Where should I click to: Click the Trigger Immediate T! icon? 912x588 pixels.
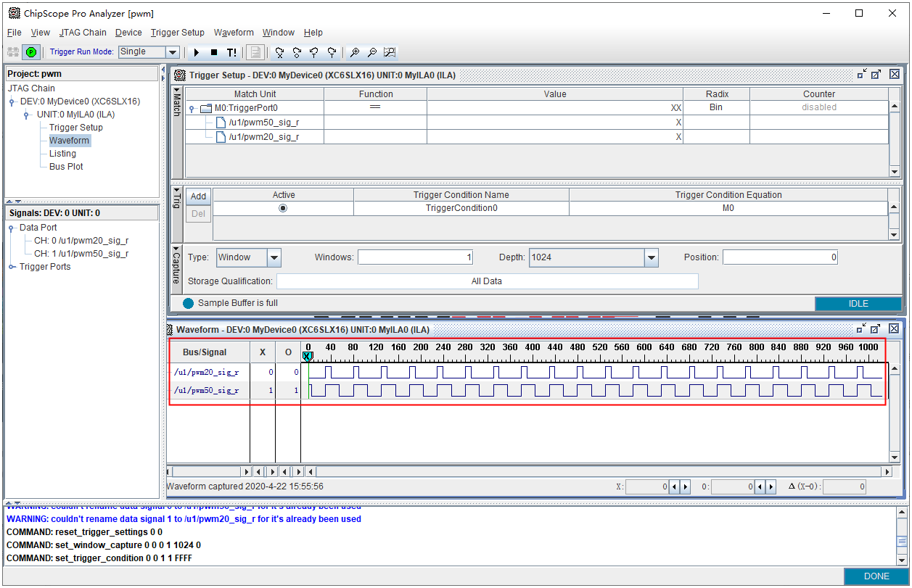pyautogui.click(x=231, y=52)
